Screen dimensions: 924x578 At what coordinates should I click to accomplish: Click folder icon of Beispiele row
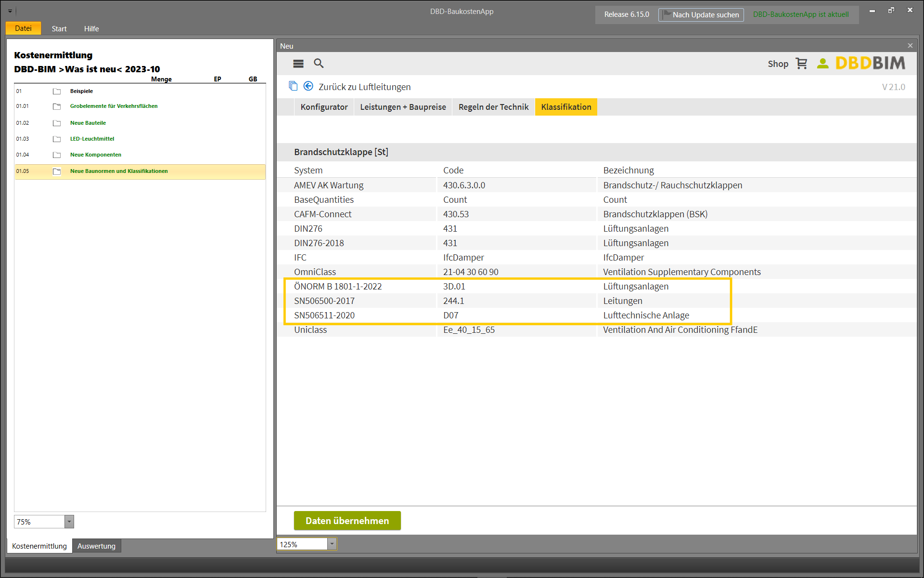pos(57,91)
